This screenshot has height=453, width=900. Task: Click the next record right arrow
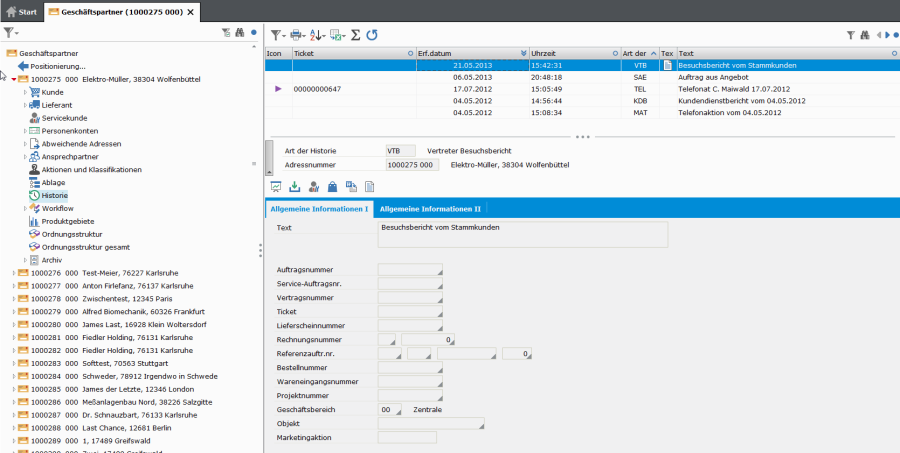tap(887, 36)
